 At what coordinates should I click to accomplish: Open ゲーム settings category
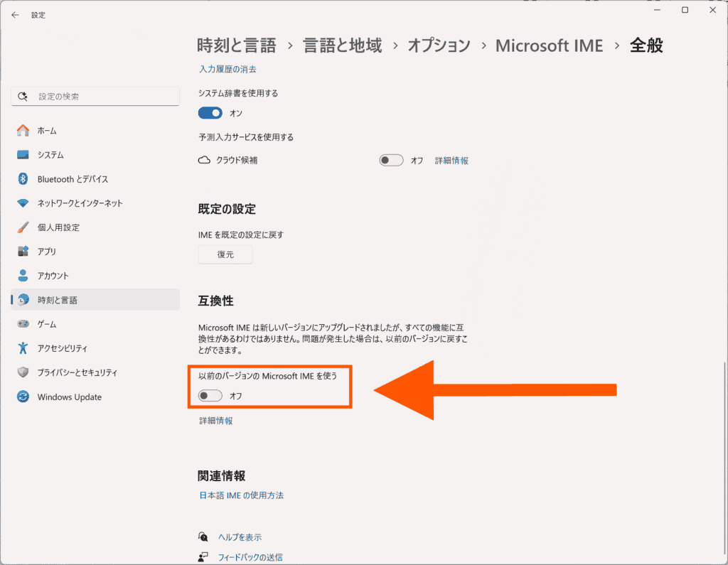point(95,323)
